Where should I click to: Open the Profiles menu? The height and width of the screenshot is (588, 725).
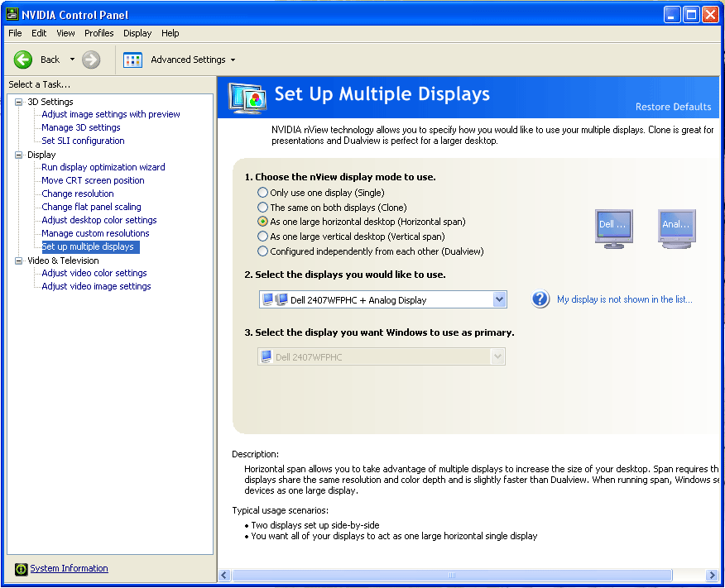(x=98, y=33)
